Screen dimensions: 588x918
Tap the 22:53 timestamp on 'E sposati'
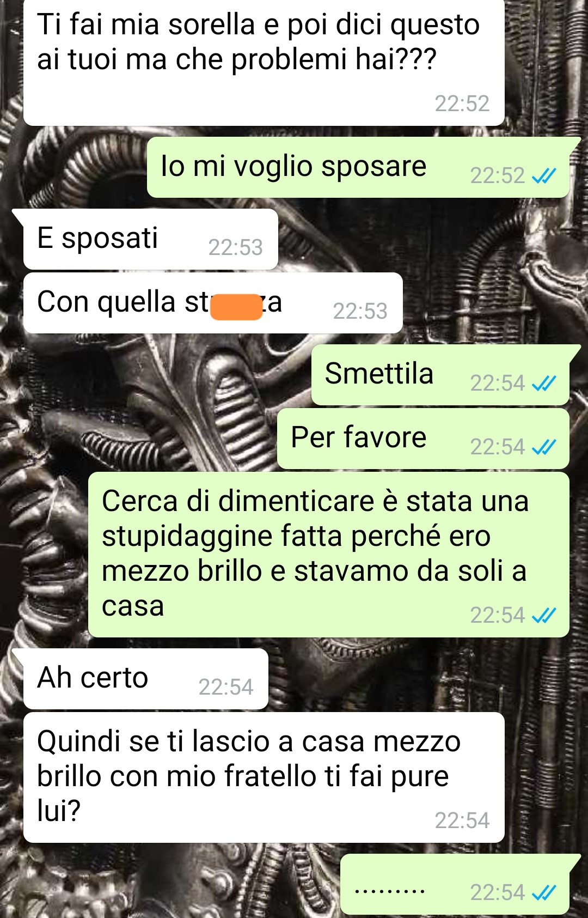click(x=235, y=248)
